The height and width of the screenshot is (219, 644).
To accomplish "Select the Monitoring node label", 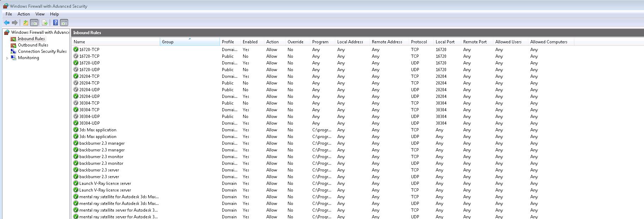I will [x=29, y=58].
